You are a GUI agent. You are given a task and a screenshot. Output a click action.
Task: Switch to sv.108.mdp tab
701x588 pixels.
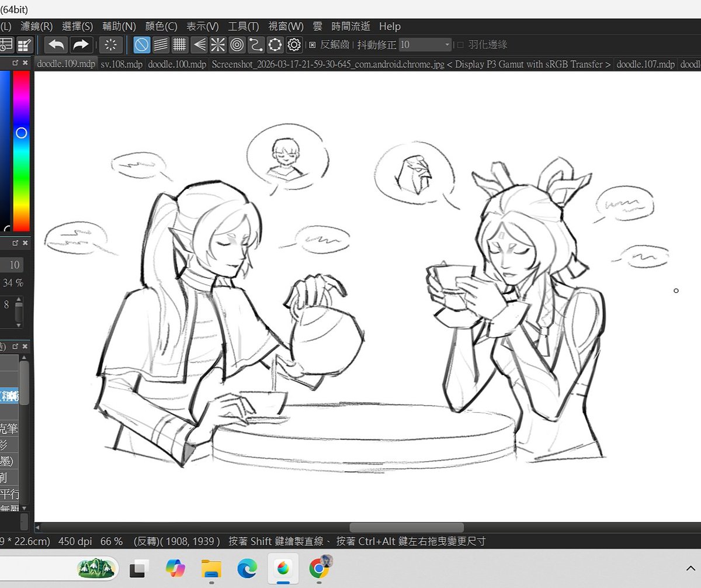(121, 64)
